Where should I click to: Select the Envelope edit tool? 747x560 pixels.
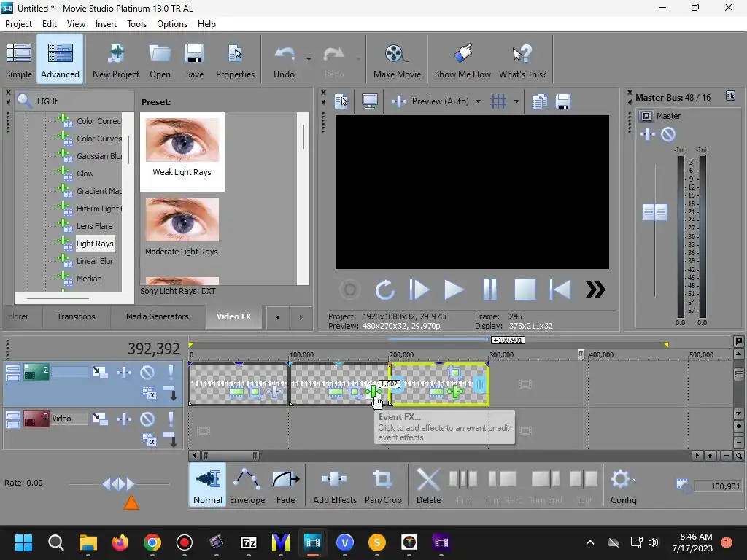[x=247, y=486]
